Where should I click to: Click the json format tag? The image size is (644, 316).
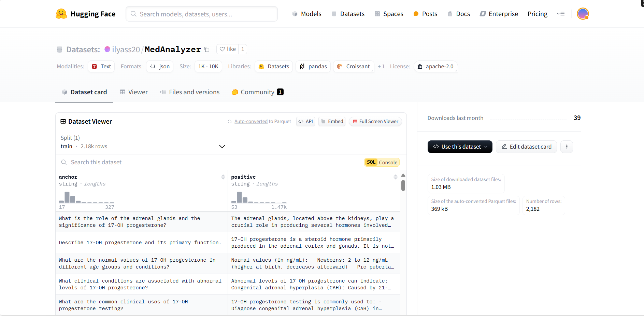(160, 66)
